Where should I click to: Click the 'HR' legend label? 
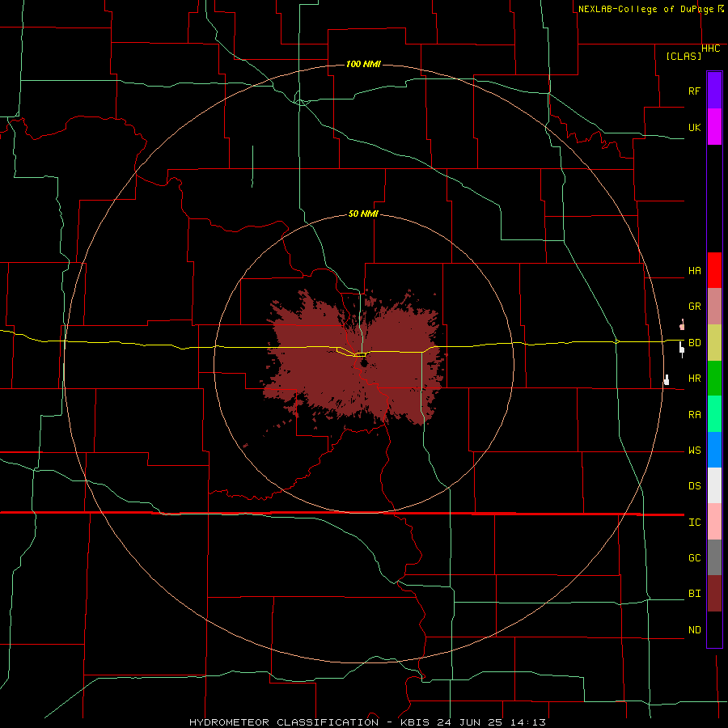coord(694,379)
